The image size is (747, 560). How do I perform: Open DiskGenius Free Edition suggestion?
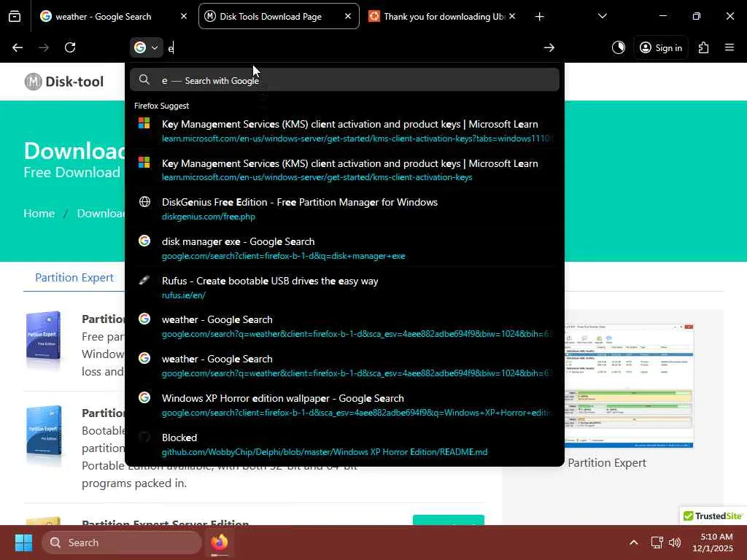pos(344,209)
